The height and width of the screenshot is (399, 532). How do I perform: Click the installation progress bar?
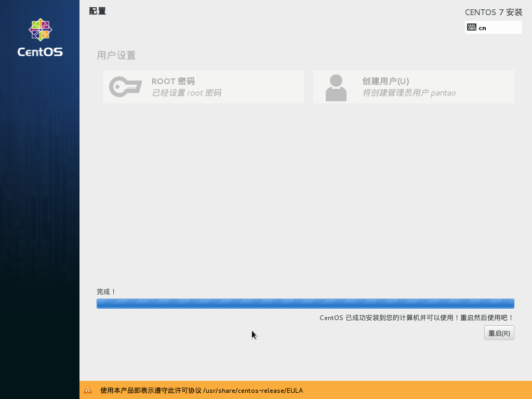click(305, 303)
